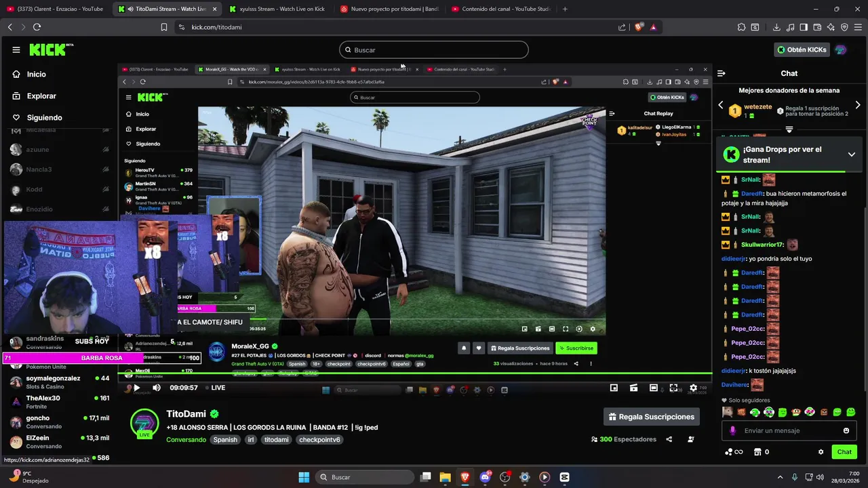Image resolution: width=868 pixels, height=488 pixels.
Task: Mute the stream volume
Action: 157,388
